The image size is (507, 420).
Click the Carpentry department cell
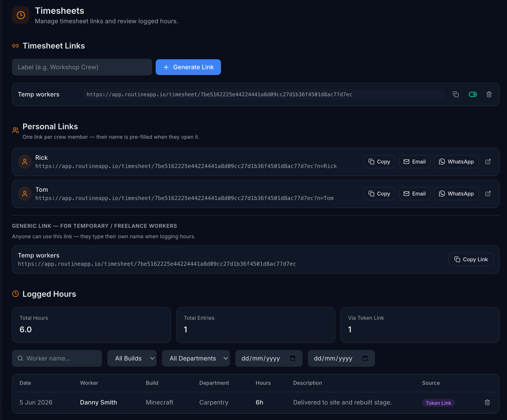(x=214, y=402)
